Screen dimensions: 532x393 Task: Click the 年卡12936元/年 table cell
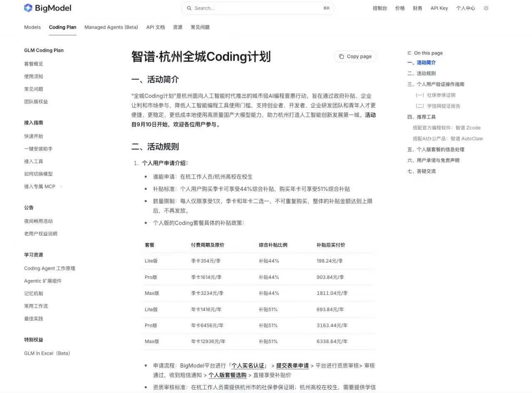[208, 341]
